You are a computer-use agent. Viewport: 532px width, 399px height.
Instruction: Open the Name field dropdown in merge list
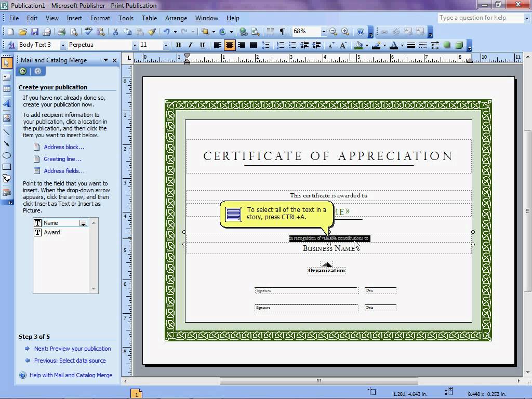tap(83, 222)
